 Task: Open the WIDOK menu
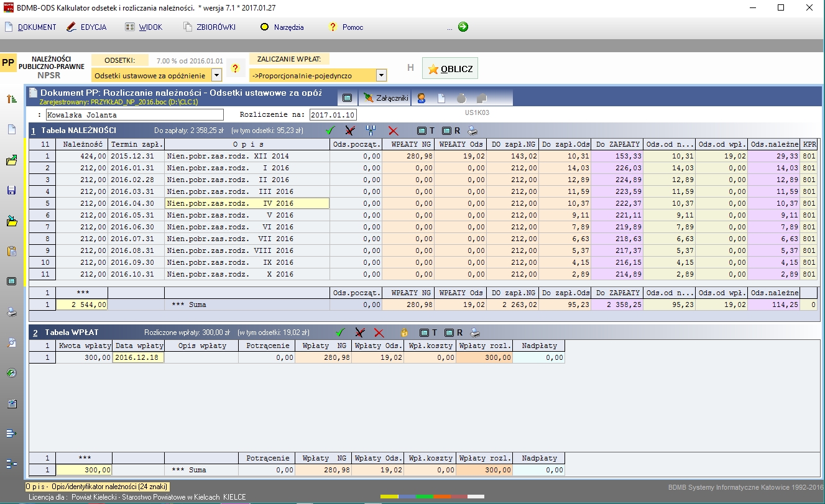144,27
